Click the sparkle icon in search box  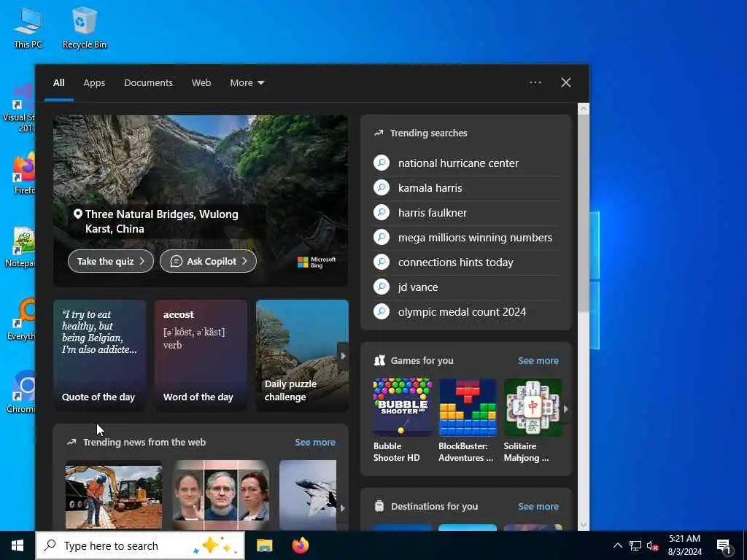tap(214, 545)
